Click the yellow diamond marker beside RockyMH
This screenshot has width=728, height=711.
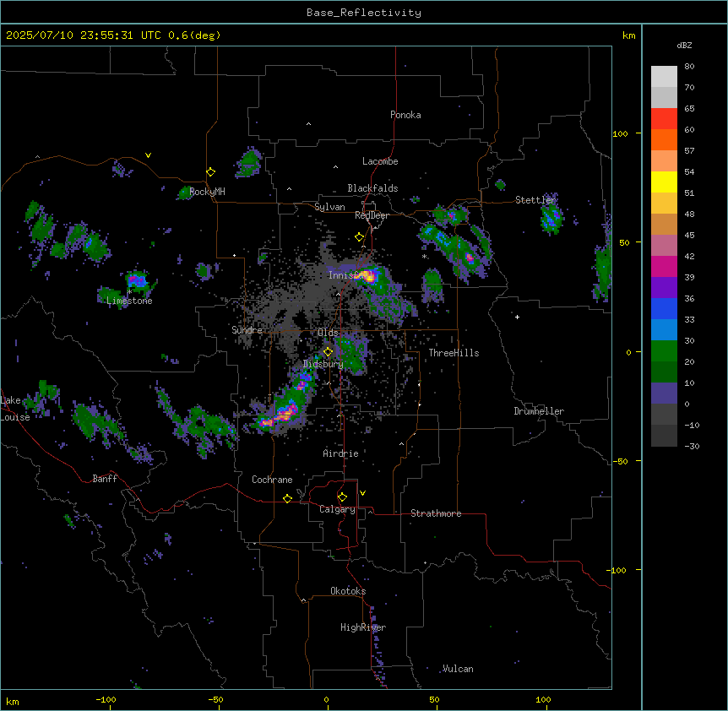pos(210,172)
